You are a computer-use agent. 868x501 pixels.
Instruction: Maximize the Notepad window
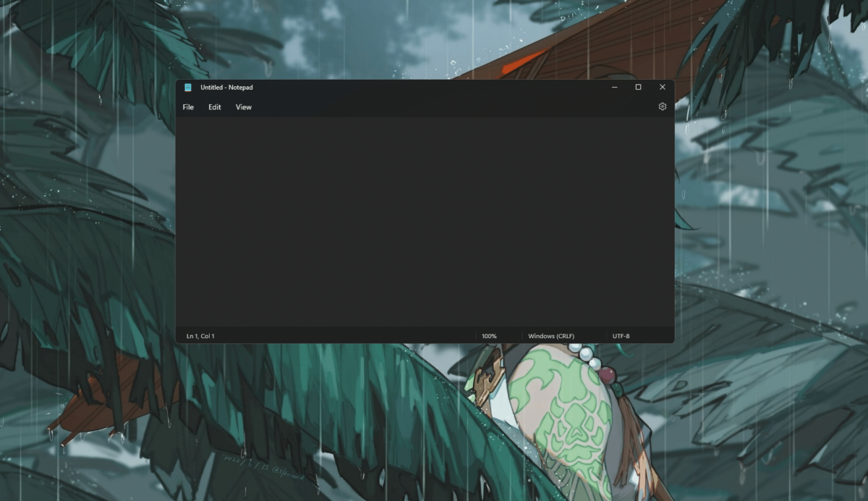[x=638, y=87]
